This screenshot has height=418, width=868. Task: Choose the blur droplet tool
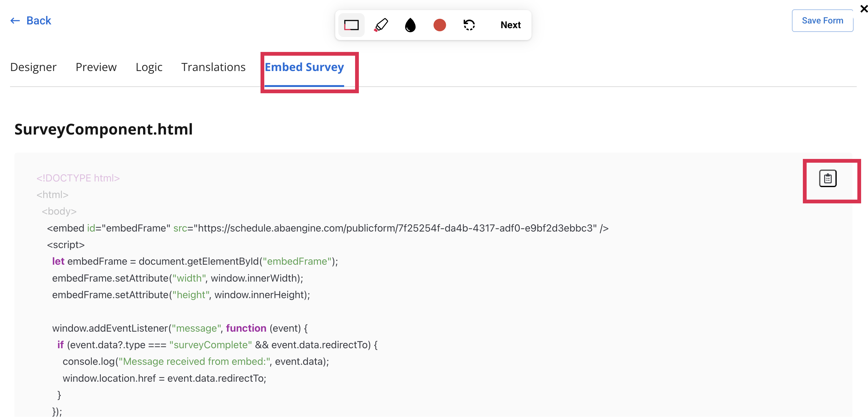(x=410, y=25)
